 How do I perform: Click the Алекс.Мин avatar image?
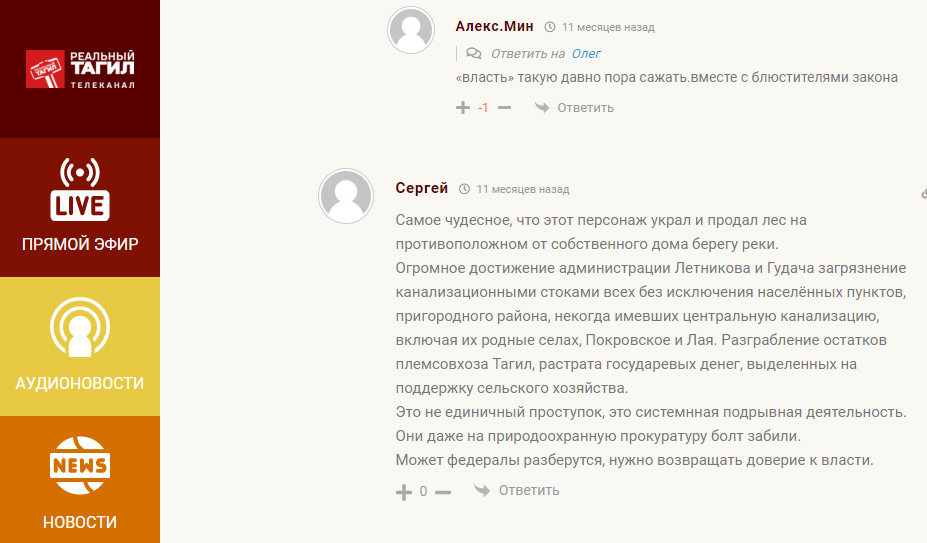tap(411, 31)
